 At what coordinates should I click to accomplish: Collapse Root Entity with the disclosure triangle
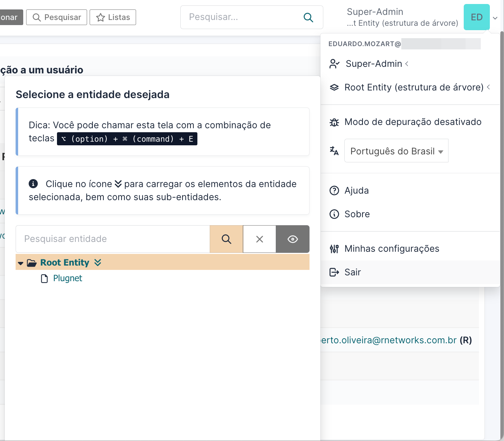coord(21,263)
